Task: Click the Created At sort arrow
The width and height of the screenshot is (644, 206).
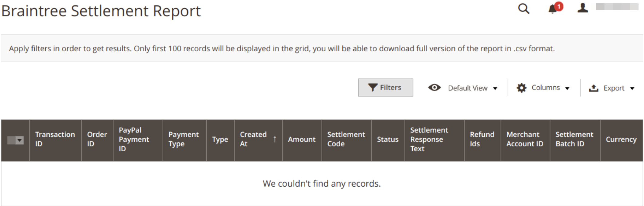Action: [x=275, y=139]
